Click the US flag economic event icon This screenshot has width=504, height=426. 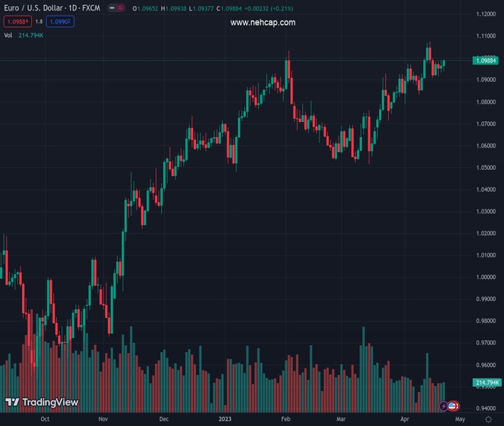point(453,406)
